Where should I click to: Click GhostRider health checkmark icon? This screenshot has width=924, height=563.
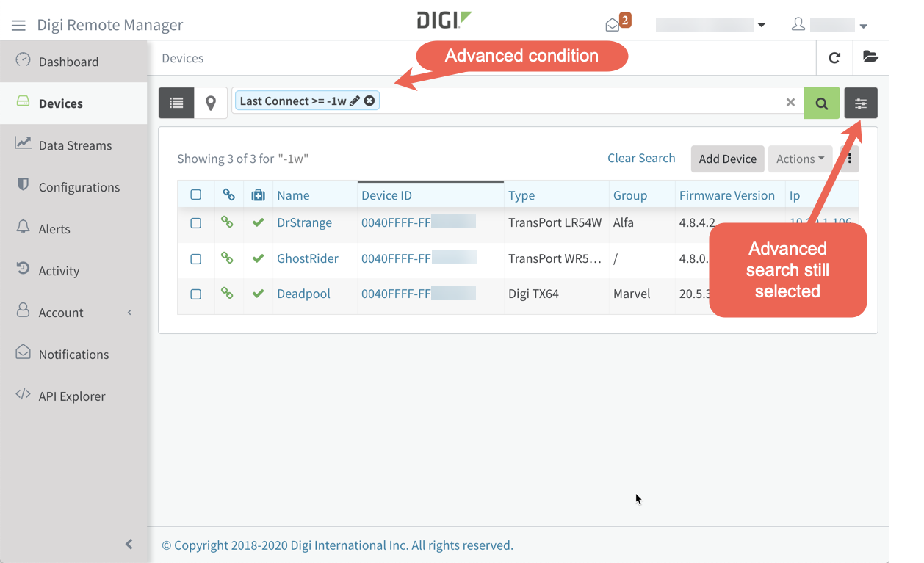[258, 258]
